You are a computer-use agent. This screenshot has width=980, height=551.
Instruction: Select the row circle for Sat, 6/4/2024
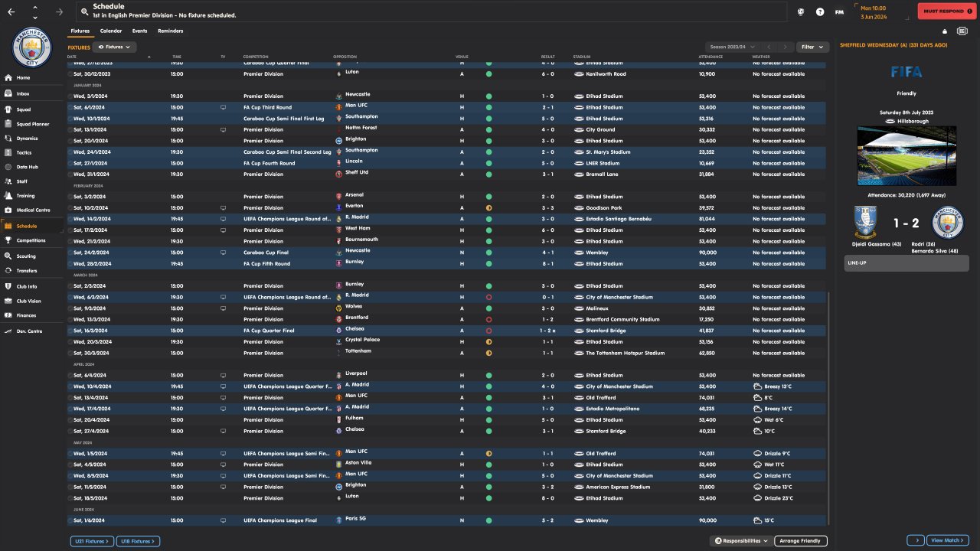(x=70, y=376)
